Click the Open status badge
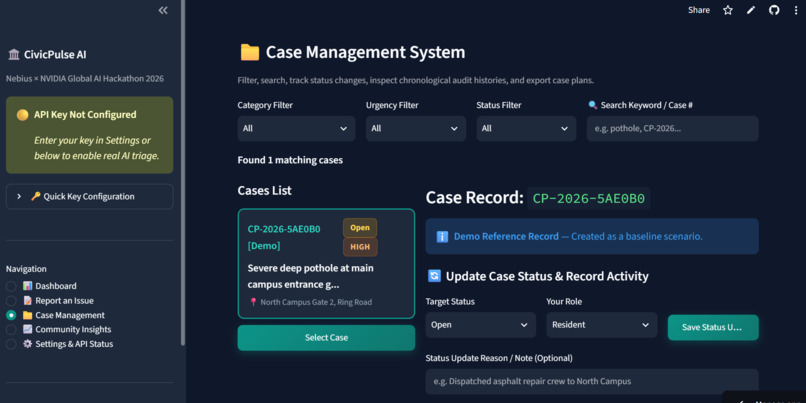Screen dimensions: 806x403 360,228
